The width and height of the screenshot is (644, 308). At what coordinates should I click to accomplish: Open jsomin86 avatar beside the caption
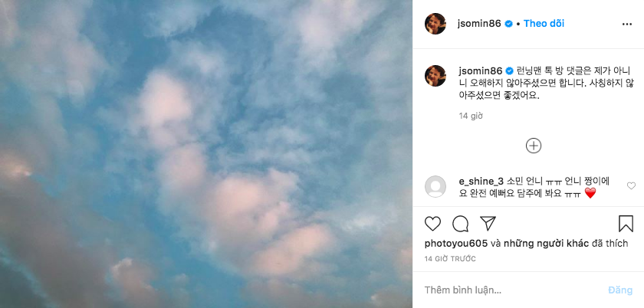pos(435,76)
